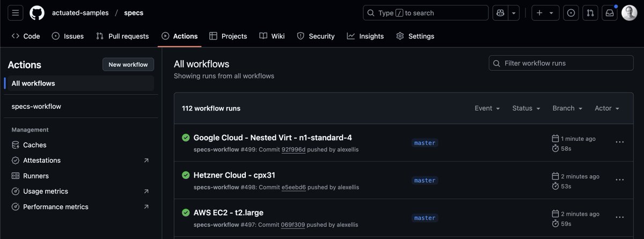Go to actuated-samples organization
Viewport: 644px width, 239px height.
point(80,13)
